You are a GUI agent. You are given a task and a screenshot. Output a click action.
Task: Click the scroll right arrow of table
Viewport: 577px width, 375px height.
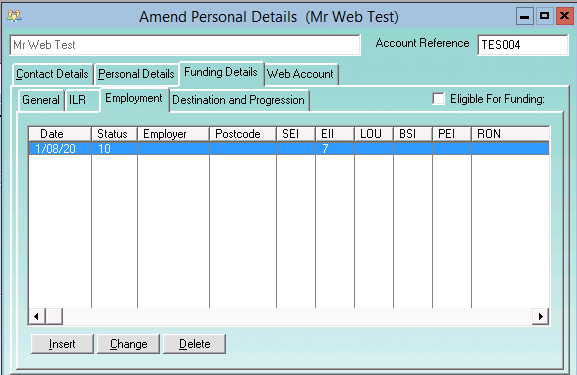click(541, 316)
